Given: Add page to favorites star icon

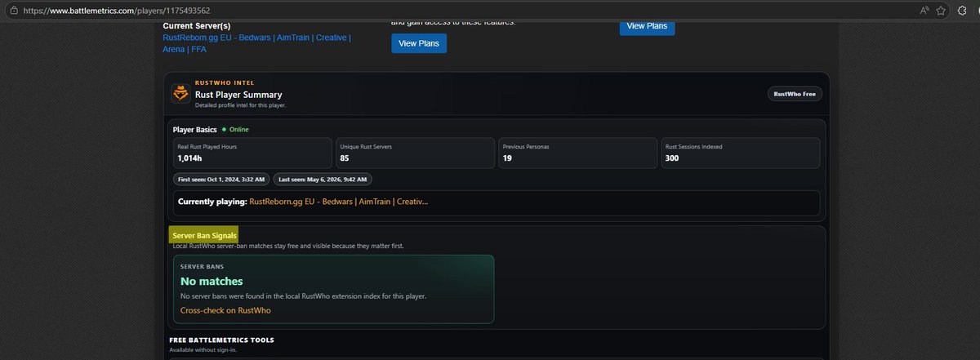Looking at the screenshot, I should click(x=942, y=11).
